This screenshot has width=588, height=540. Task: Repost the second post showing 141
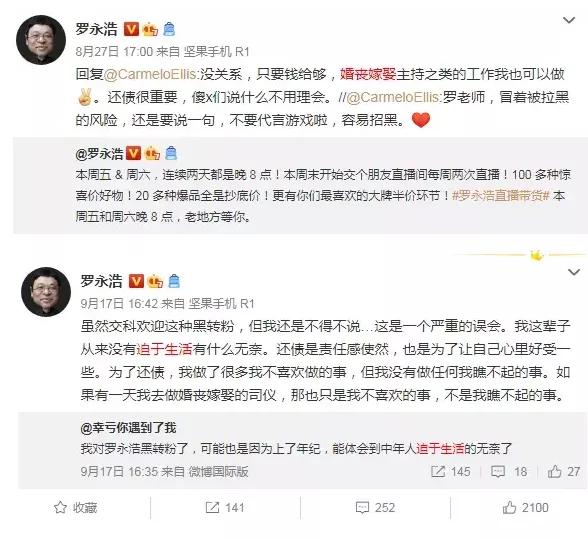point(225,507)
